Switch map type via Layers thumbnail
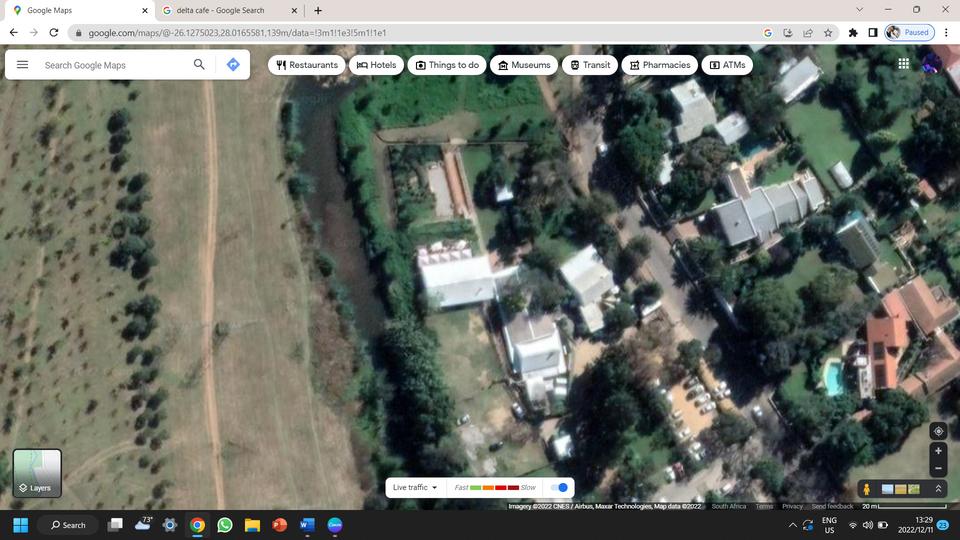The image size is (960, 540). [37, 473]
